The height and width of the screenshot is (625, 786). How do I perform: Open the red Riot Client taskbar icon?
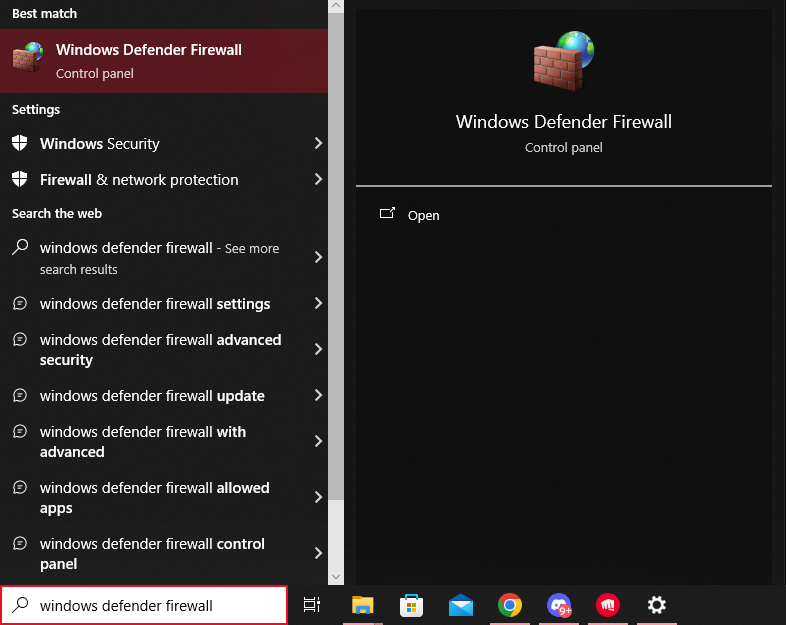[x=608, y=605]
